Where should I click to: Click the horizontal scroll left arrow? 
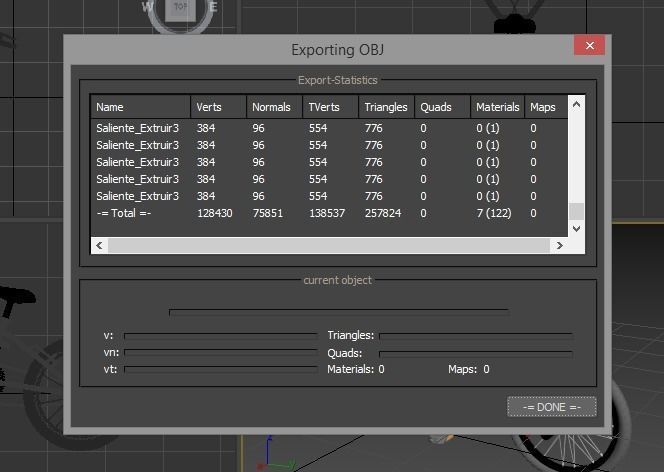(x=100, y=246)
